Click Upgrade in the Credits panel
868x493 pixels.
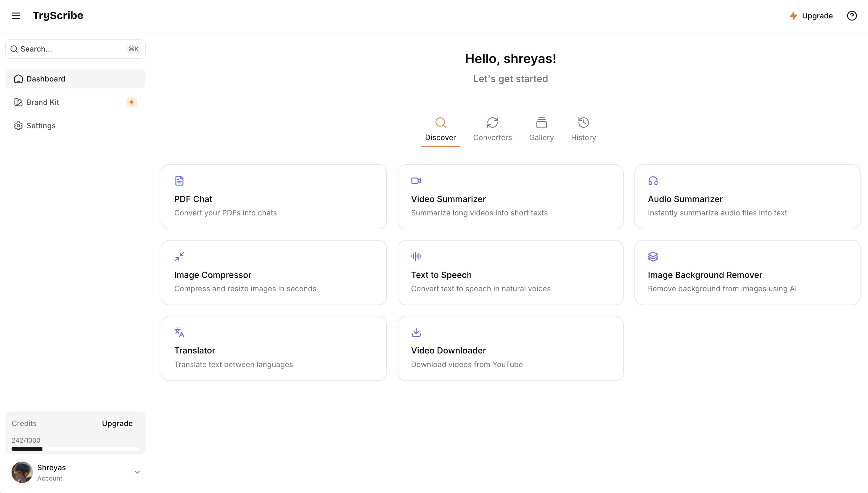click(x=117, y=423)
